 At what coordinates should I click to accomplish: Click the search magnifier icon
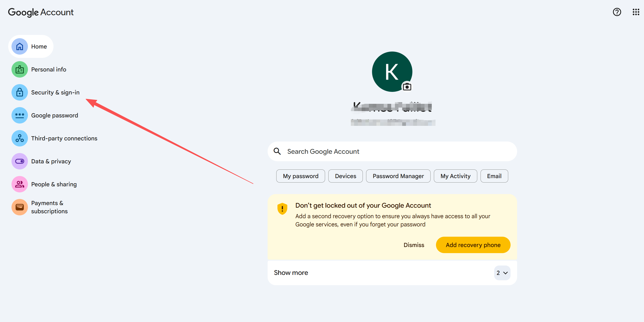277,151
